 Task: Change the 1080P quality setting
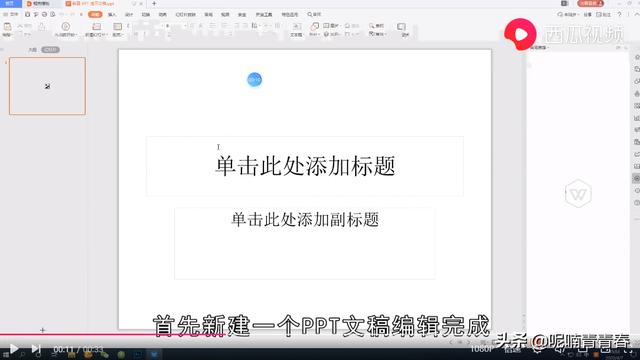[482, 349]
